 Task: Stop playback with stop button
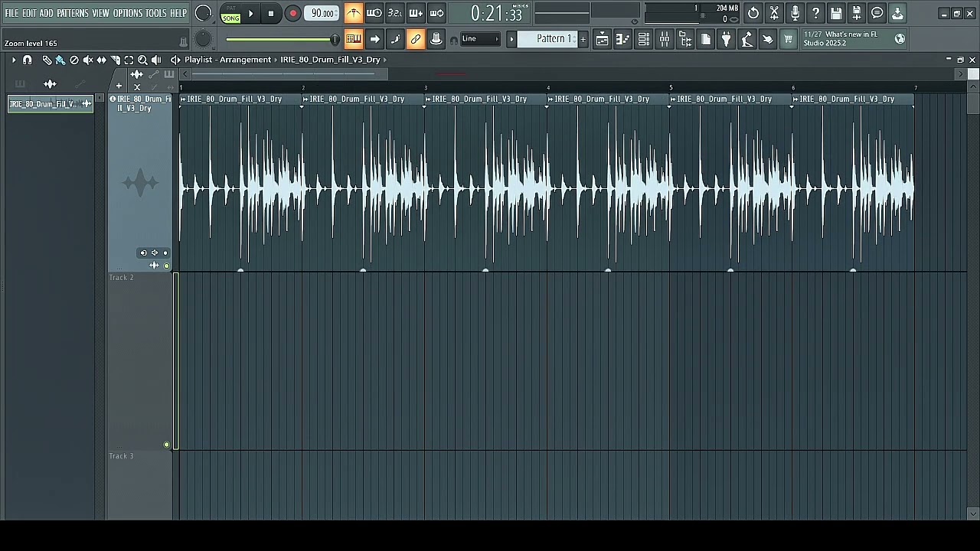click(270, 14)
